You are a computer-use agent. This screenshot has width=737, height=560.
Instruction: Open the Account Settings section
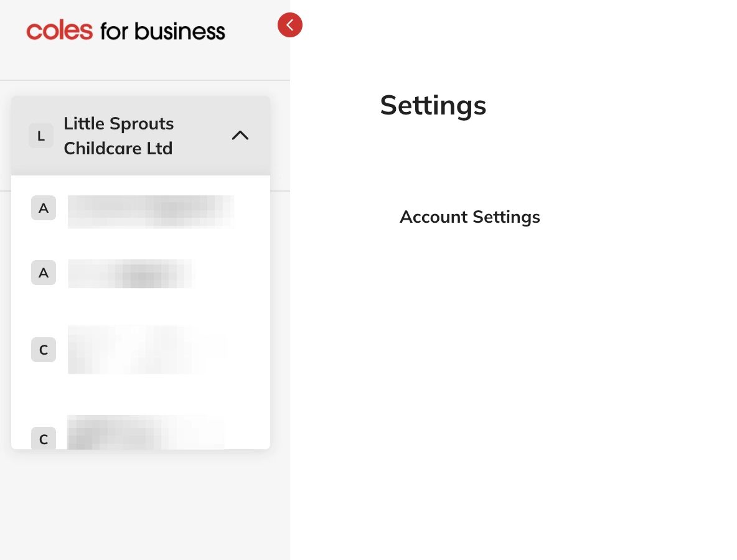[x=469, y=217]
